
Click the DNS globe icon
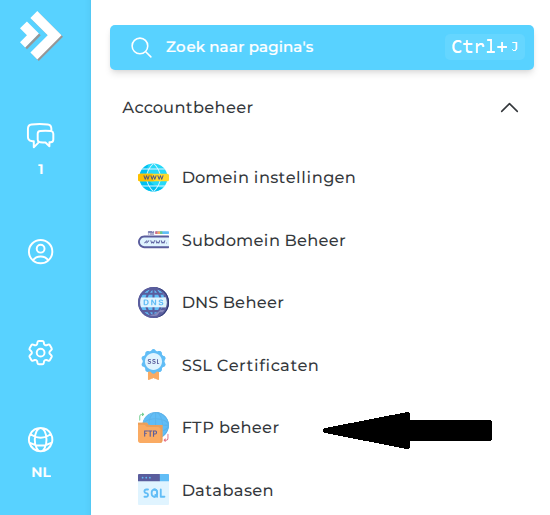pyautogui.click(x=153, y=302)
